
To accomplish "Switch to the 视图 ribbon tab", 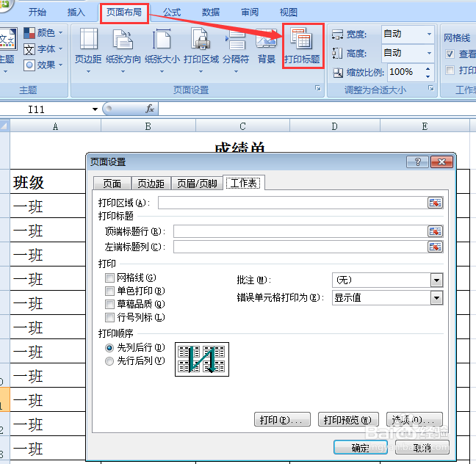I will tap(289, 12).
